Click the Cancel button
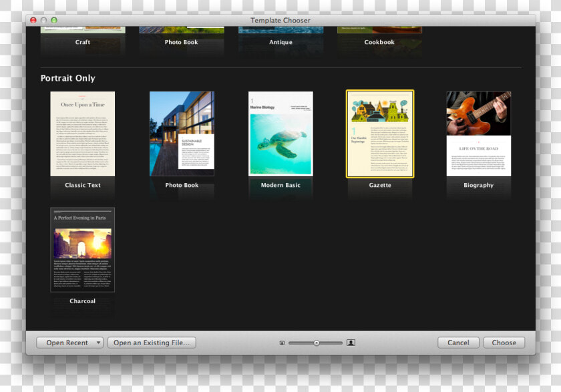Viewport: 561px width, 392px height. pos(458,343)
